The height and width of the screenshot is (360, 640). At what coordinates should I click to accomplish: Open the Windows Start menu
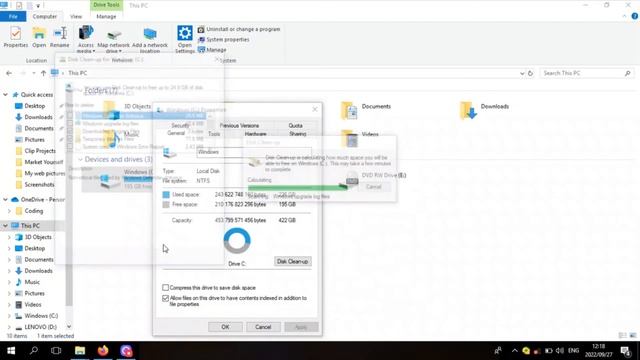11,351
